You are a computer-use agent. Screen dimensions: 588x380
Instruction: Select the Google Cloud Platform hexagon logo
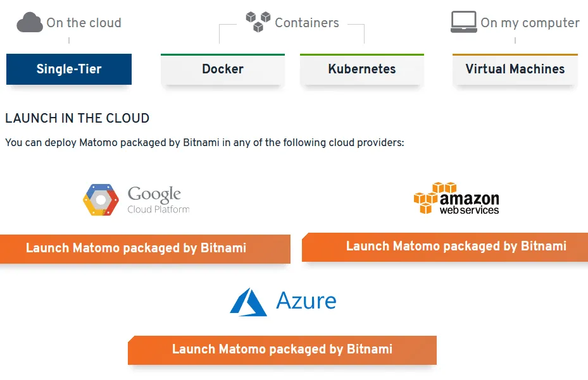click(x=101, y=199)
